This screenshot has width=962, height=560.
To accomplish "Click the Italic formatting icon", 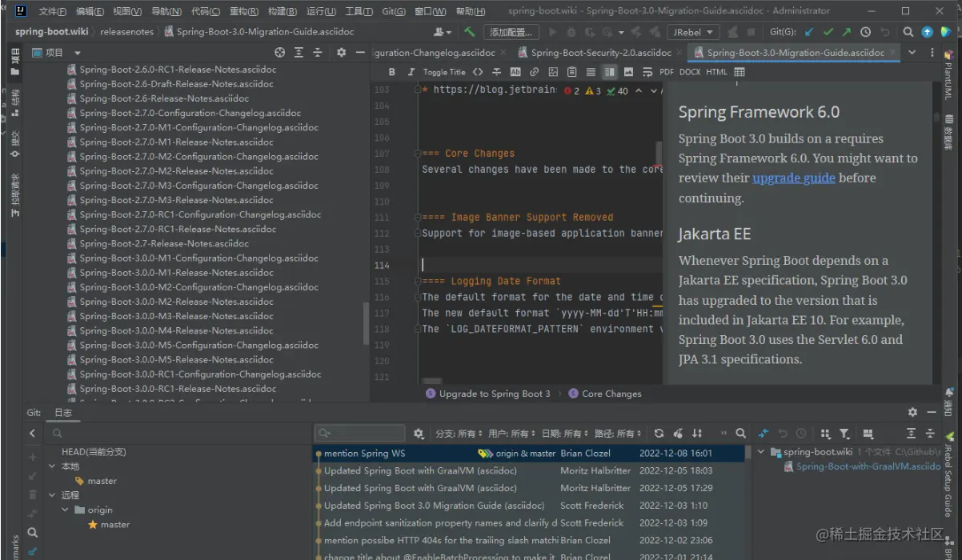I will tap(411, 72).
